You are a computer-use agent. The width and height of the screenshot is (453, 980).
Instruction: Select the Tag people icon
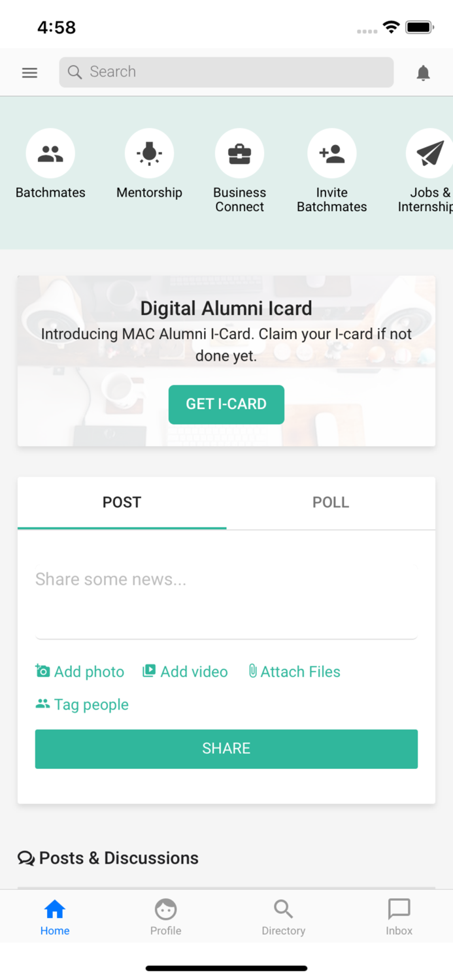(x=42, y=704)
